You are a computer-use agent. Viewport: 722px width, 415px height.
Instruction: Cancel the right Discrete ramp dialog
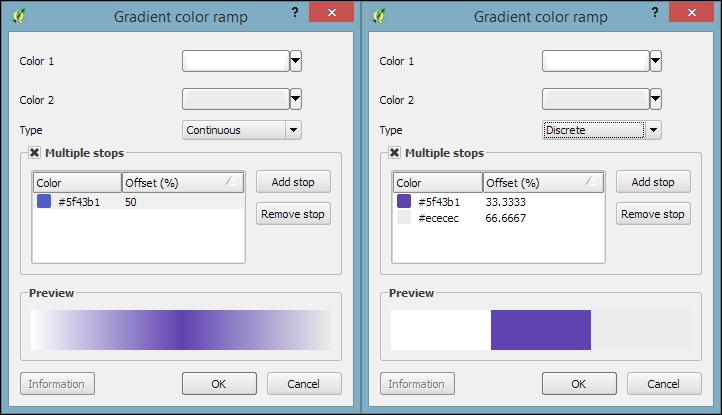point(664,384)
